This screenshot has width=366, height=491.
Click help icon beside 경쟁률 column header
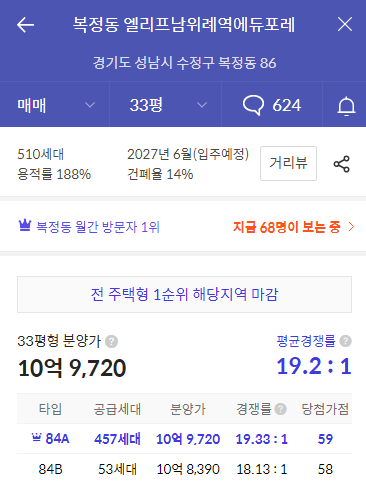(280, 409)
